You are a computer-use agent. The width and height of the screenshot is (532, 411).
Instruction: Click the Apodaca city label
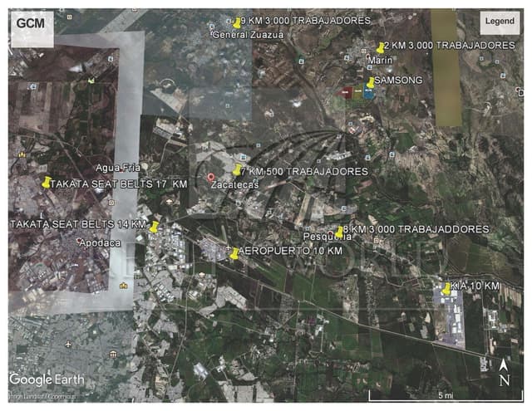(x=99, y=243)
